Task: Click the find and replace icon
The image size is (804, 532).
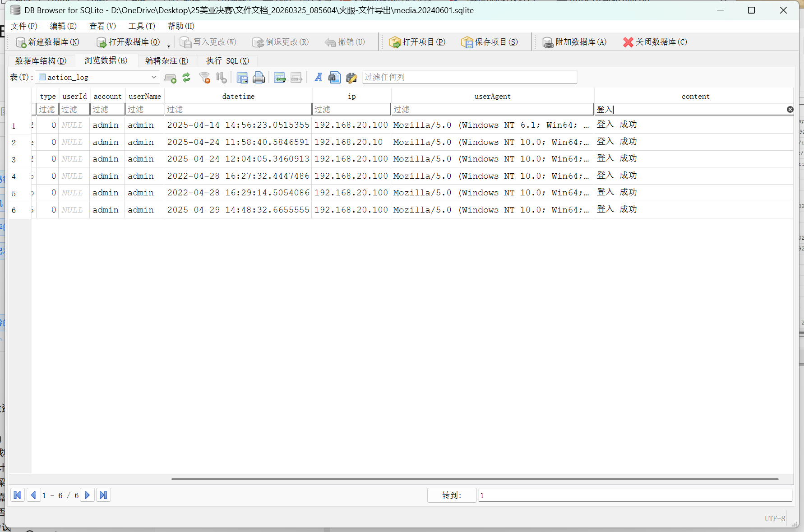Action: click(x=351, y=78)
